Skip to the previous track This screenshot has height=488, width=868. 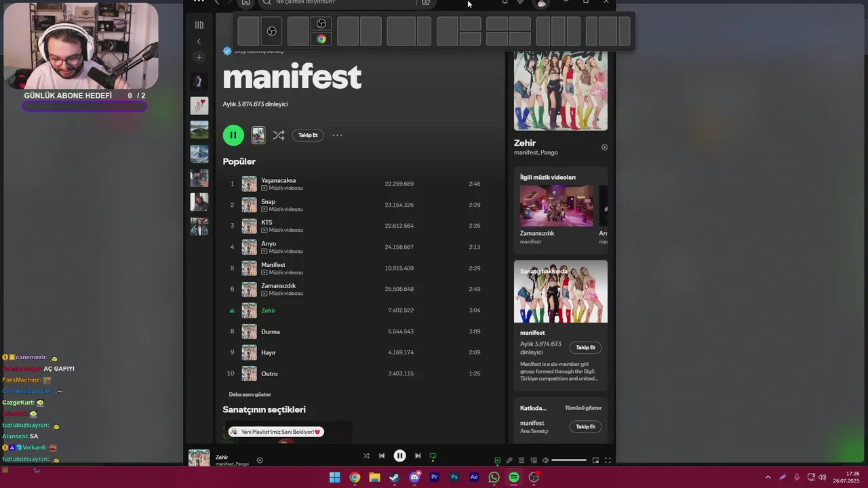(382, 456)
